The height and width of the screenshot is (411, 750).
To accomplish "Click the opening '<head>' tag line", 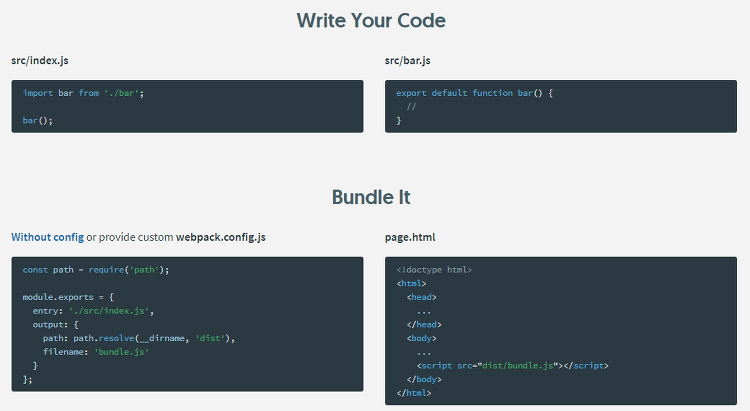I will [421, 297].
